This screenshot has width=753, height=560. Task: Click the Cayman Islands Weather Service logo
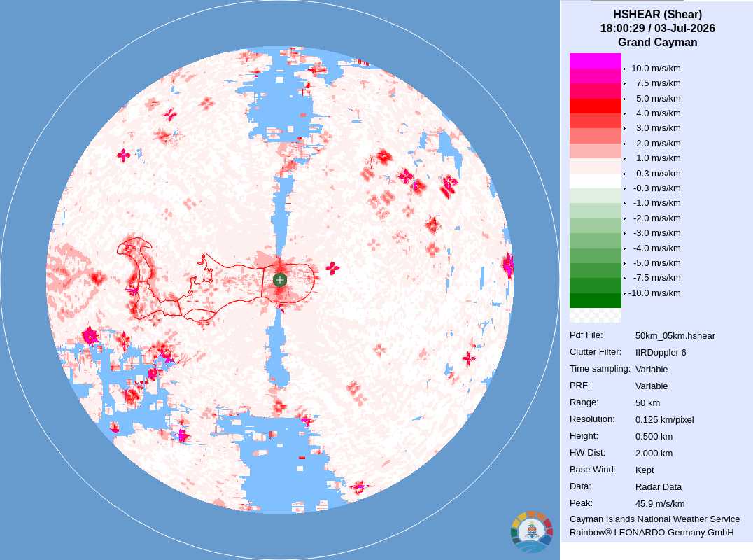click(532, 532)
